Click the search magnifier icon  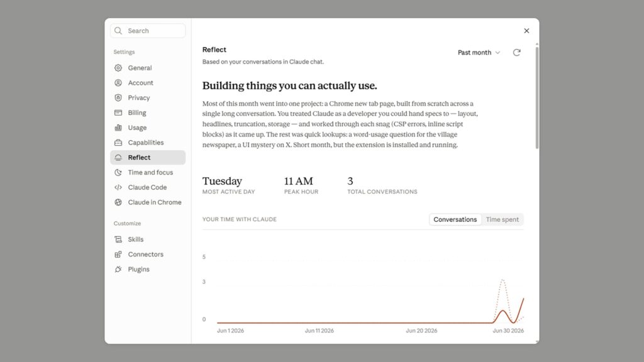click(x=118, y=31)
